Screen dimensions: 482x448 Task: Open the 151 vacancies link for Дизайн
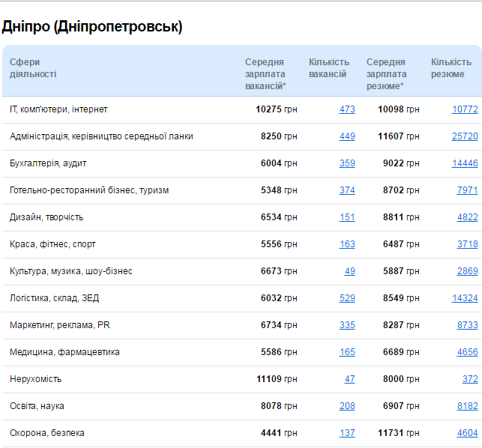347,217
